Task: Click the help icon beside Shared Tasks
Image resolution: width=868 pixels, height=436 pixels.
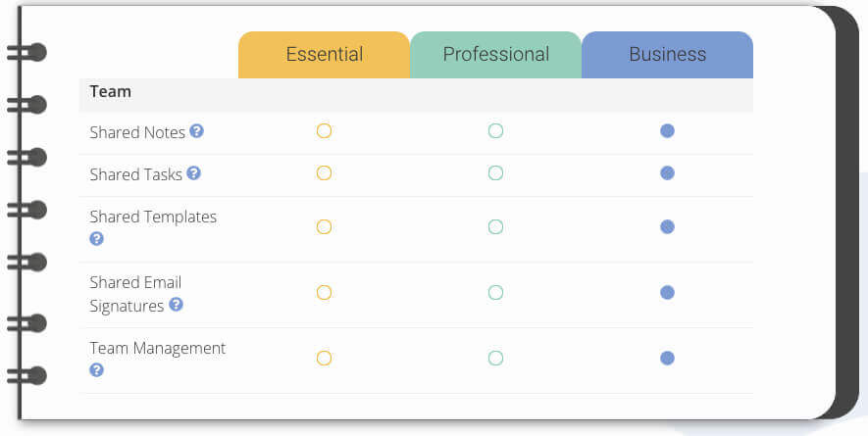Action: click(x=194, y=173)
